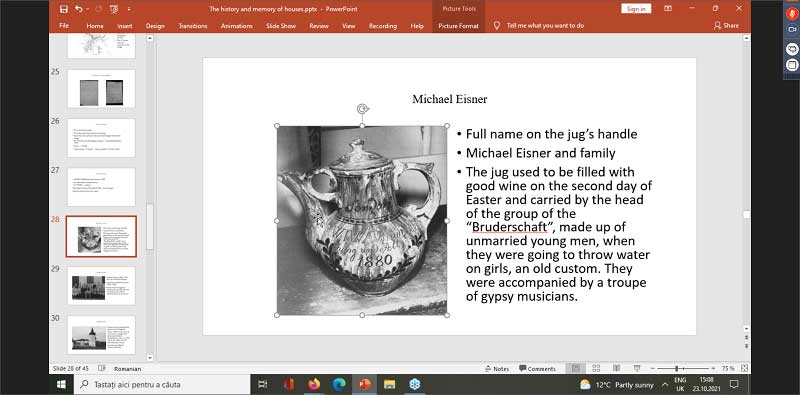Click the thumbnail pane scrollbar handle
The image size is (800, 395).
[x=150, y=226]
